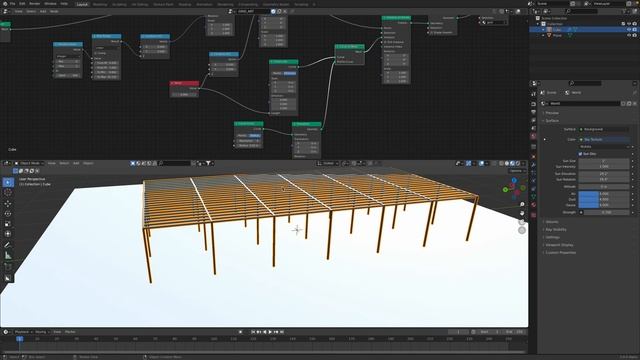
Task: Toggle exclude checkbox for Collection in outliner
Action: (623, 24)
